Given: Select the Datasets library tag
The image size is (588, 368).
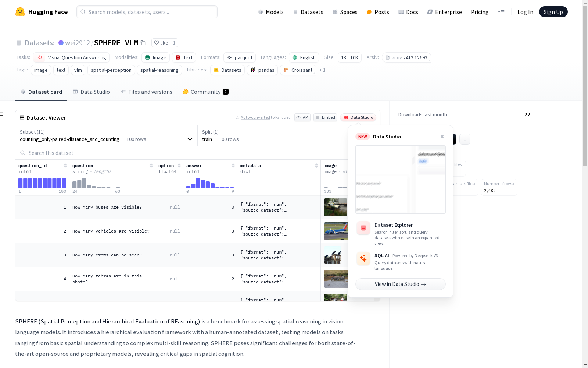Looking at the screenshot, I should pyautogui.click(x=227, y=70).
